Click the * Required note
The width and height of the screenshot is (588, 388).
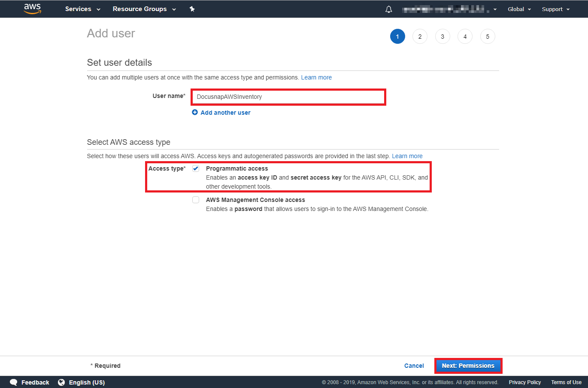[106, 366]
